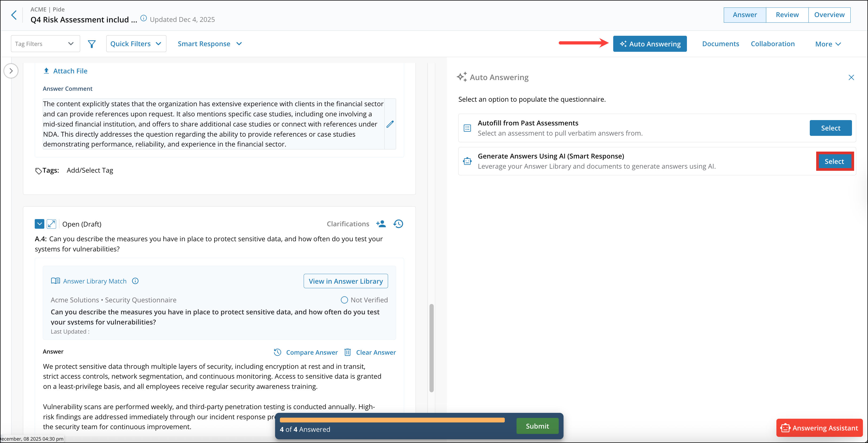Screen dimensions: 868x443
Task: Toggle the Not Verified radio circle
Action: (x=344, y=300)
